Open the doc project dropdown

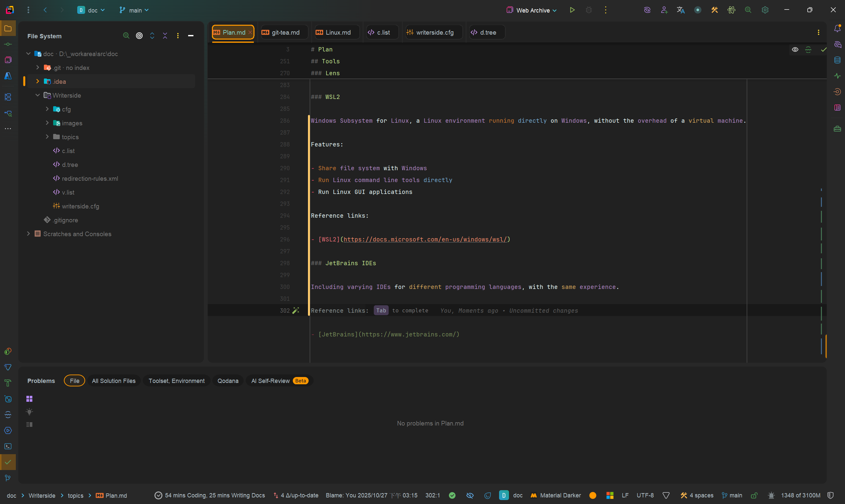[x=91, y=10]
